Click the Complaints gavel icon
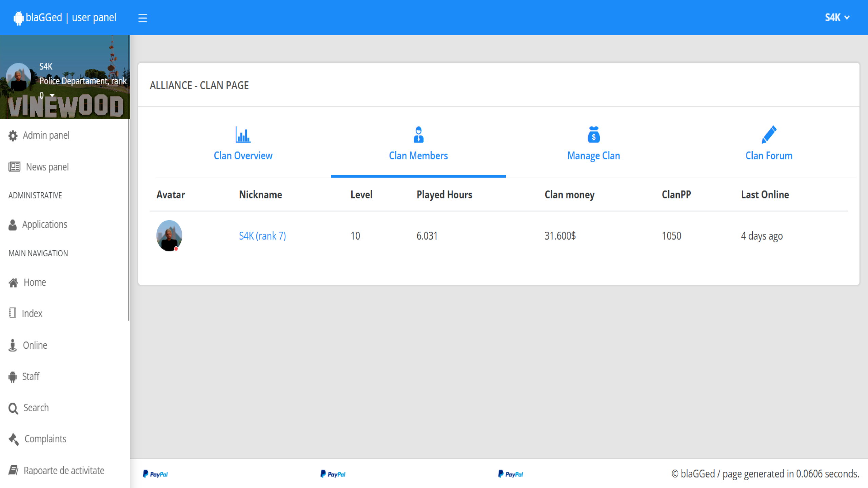 click(x=14, y=439)
